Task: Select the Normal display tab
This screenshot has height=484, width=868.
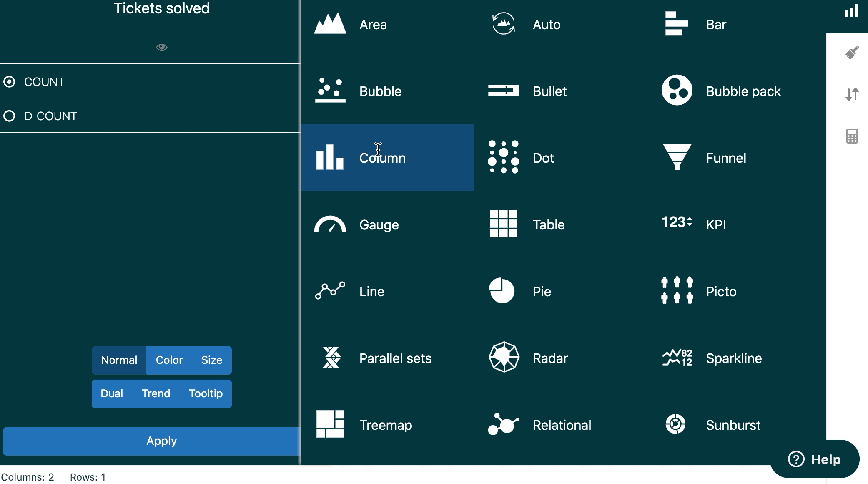Action: pyautogui.click(x=118, y=360)
